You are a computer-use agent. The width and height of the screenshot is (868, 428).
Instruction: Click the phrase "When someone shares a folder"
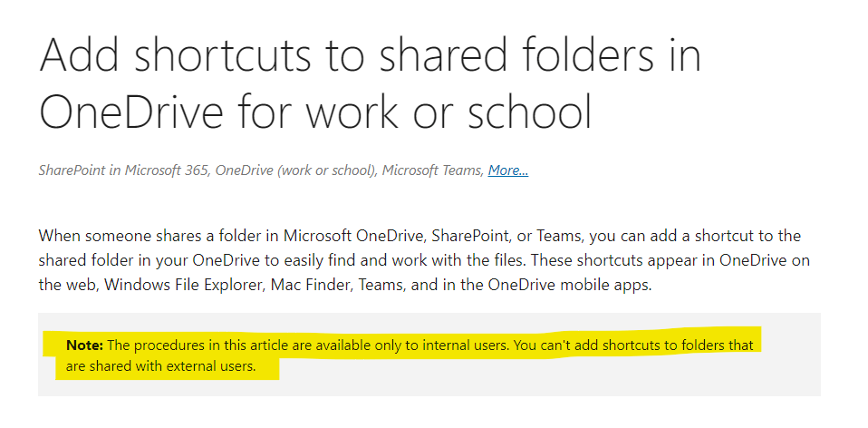[149, 236]
